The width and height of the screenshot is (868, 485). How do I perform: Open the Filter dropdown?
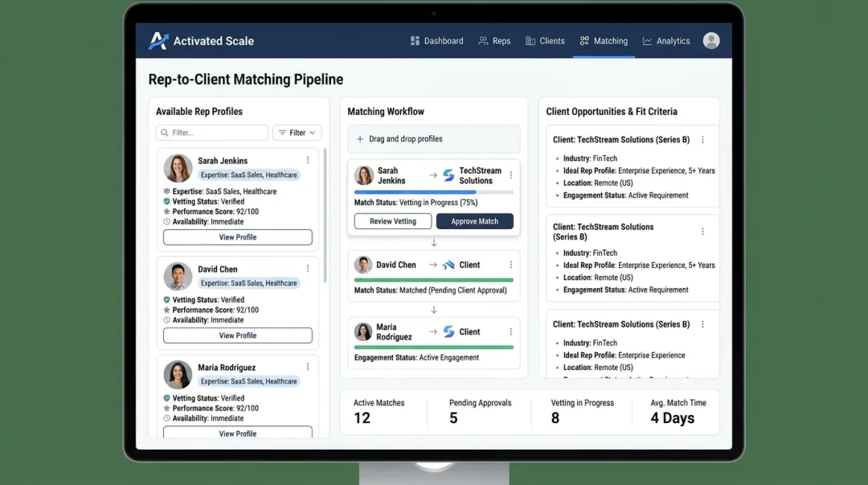pyautogui.click(x=297, y=133)
